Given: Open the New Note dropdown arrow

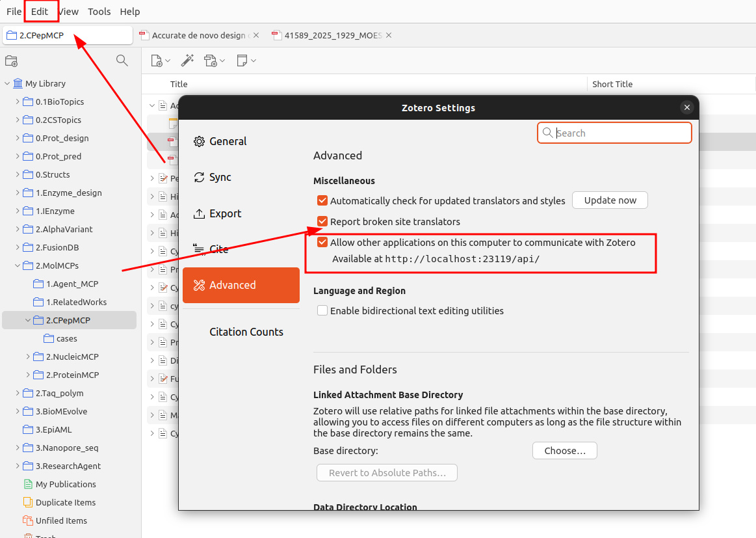Looking at the screenshot, I should [253, 61].
